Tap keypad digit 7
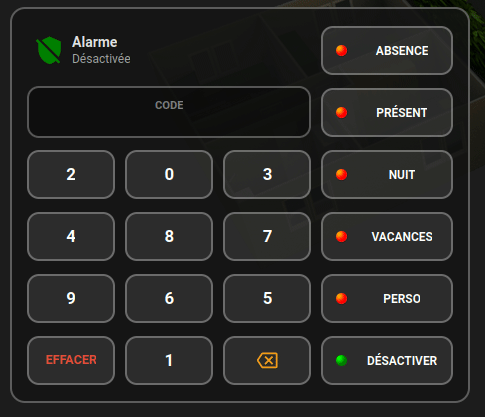Viewport: 485px width, 417px height. point(267,236)
